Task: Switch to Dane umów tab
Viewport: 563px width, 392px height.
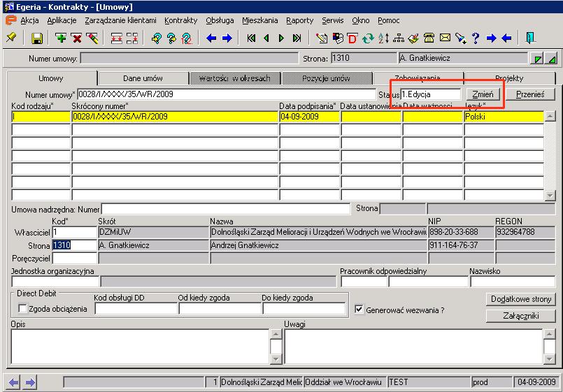Action: click(143, 78)
